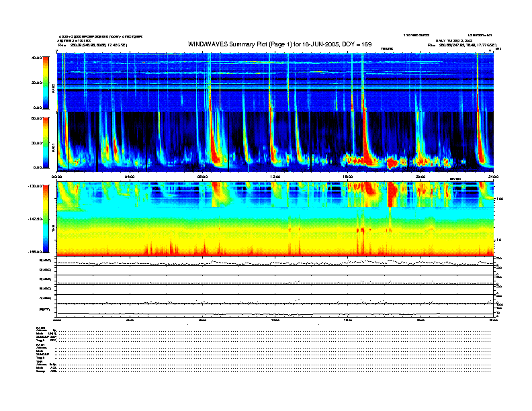Image resolution: width=532 pixels, height=411 pixels.
Task: Click the 08:00 tick label below RAD1
Action: [x=202, y=177]
